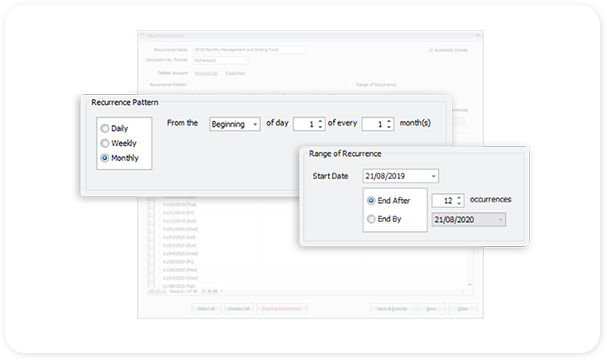The width and height of the screenshot is (607, 360).
Task: Select the 01/01/2020 (Wed) date row
Action: tap(180, 229)
